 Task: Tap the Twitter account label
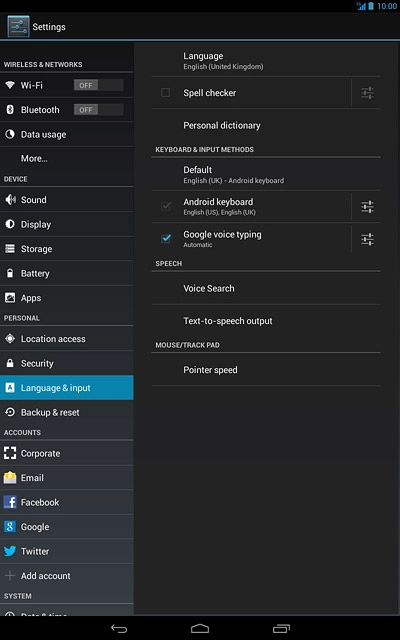click(35, 551)
